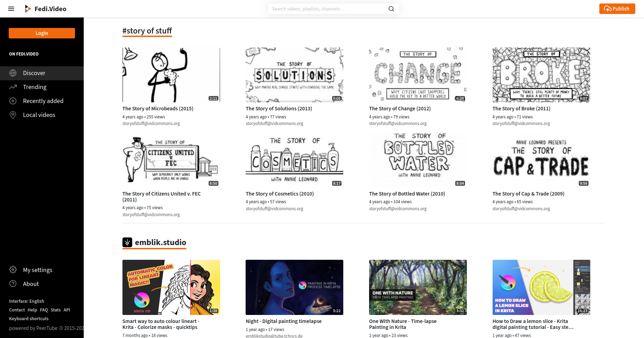Open Smart way to auto colour lineart thumbnail
The height and width of the screenshot is (338, 644).
coord(171,287)
